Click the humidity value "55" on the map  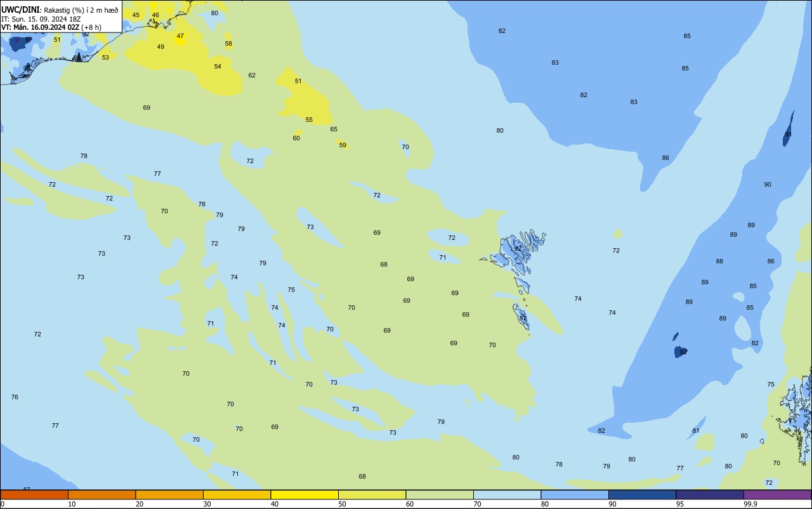309,120
